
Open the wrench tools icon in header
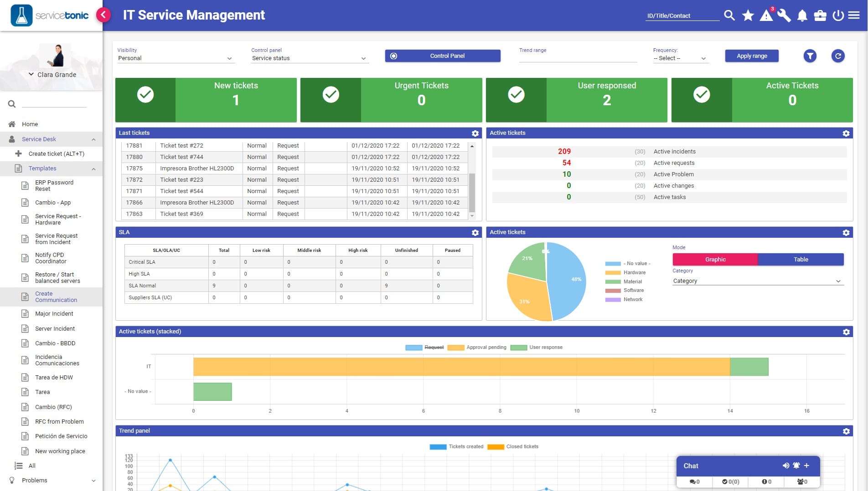coord(784,15)
